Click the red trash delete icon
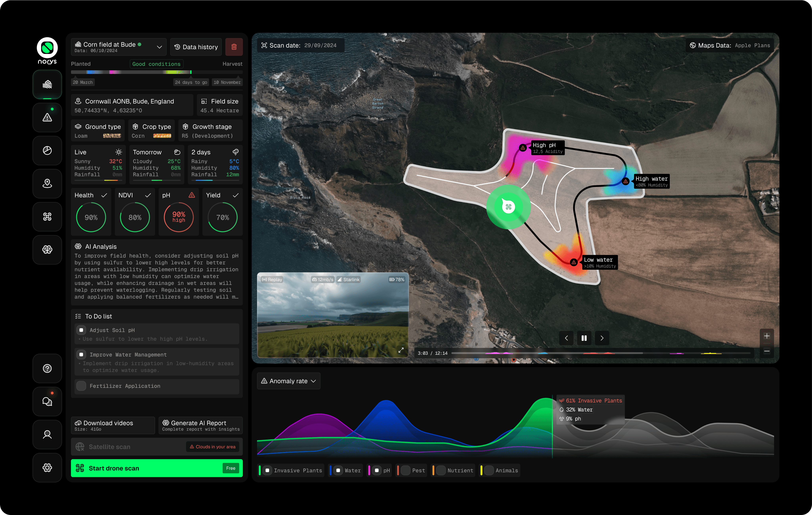Viewport: 812px width, 515px height. tap(234, 47)
